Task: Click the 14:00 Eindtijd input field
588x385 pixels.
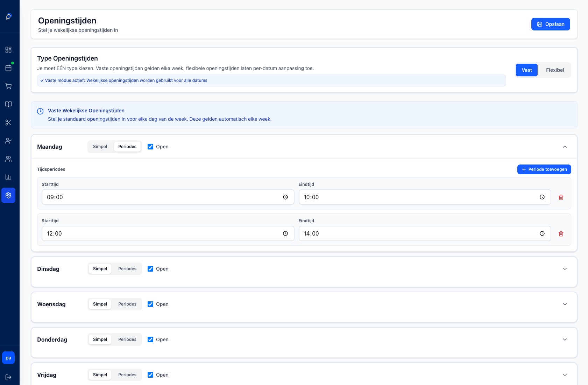Action: tap(420, 233)
